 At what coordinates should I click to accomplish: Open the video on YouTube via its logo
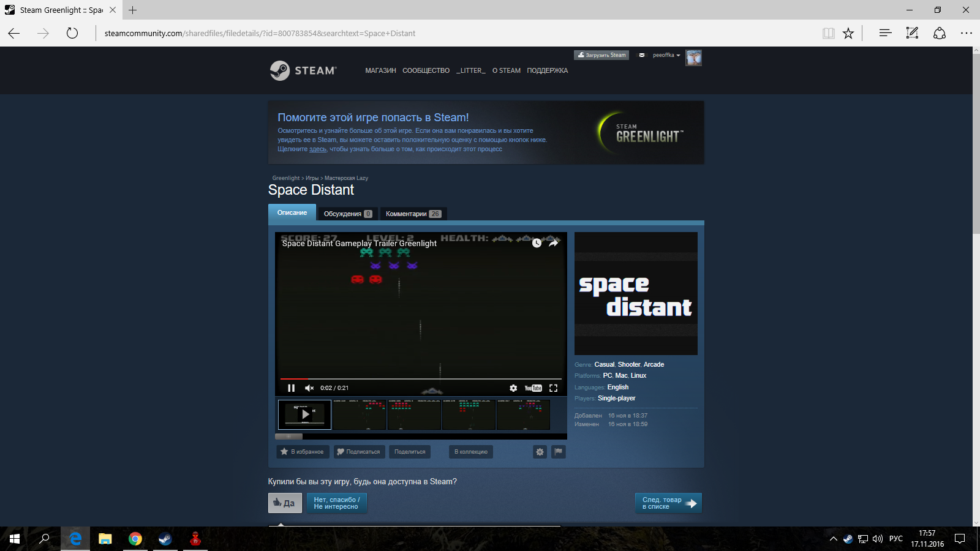coord(533,388)
